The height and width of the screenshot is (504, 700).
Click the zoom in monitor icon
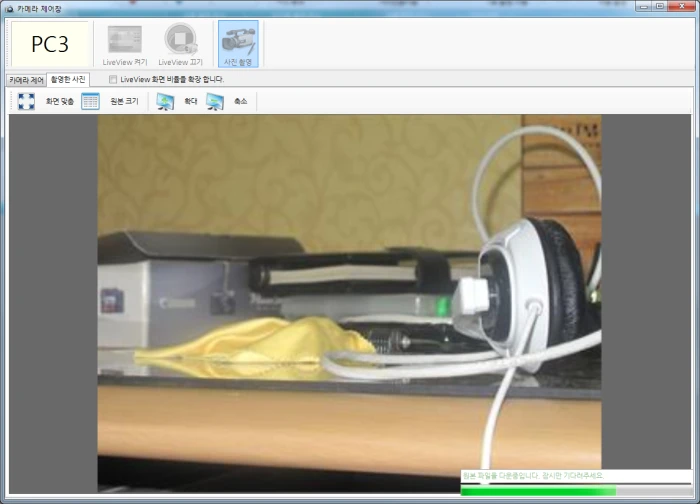[165, 101]
